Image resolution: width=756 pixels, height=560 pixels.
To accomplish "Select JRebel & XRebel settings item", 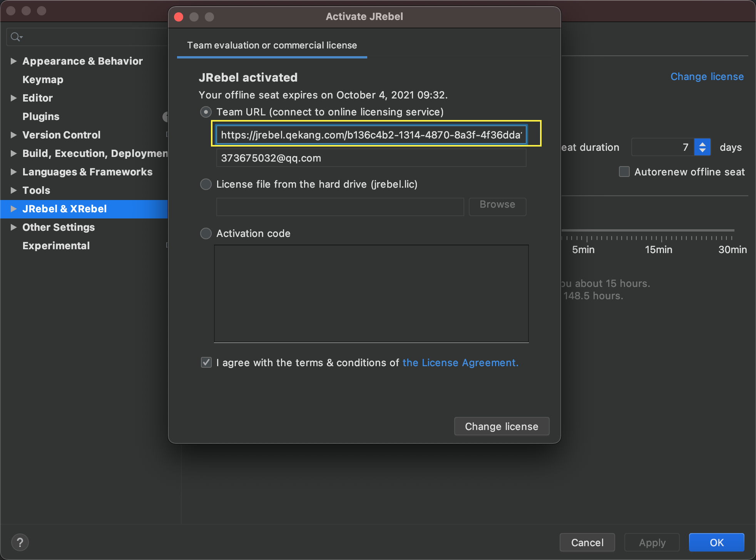I will pos(84,209).
